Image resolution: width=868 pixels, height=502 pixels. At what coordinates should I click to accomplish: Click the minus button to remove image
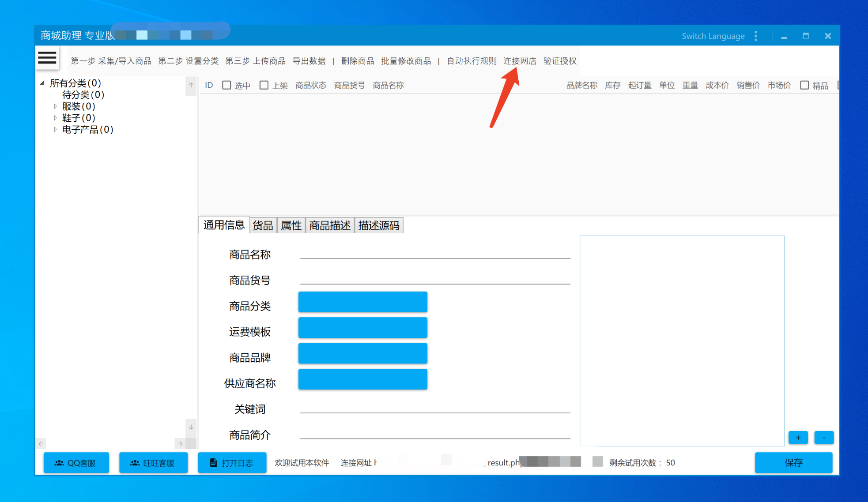click(x=823, y=438)
